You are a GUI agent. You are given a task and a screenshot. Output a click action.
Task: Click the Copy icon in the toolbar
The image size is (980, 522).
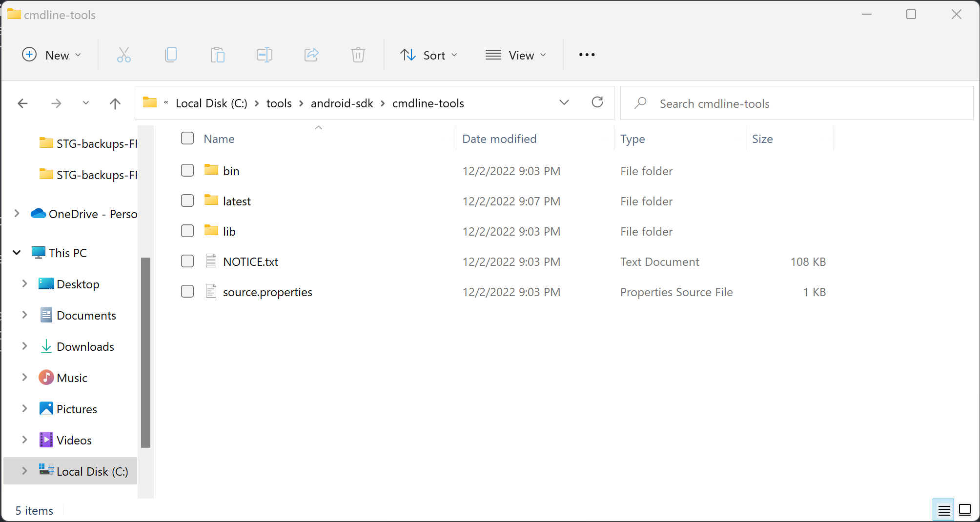170,55
